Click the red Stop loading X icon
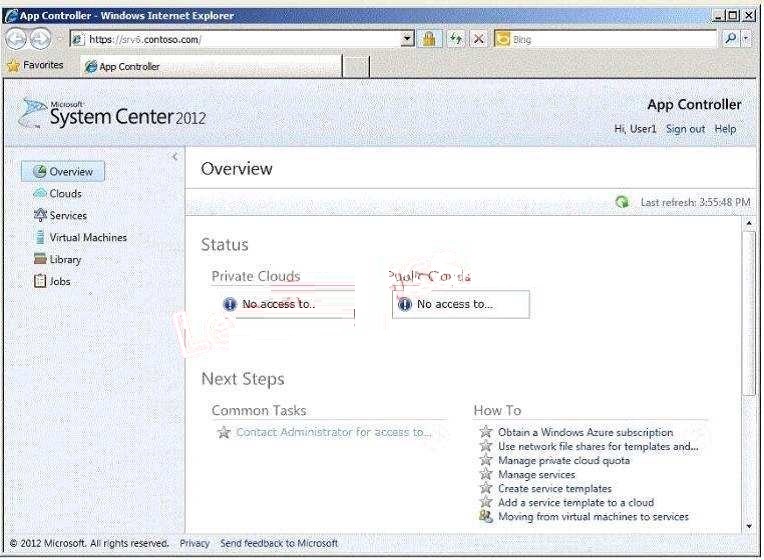Image resolution: width=764 pixels, height=560 pixels. click(x=479, y=39)
